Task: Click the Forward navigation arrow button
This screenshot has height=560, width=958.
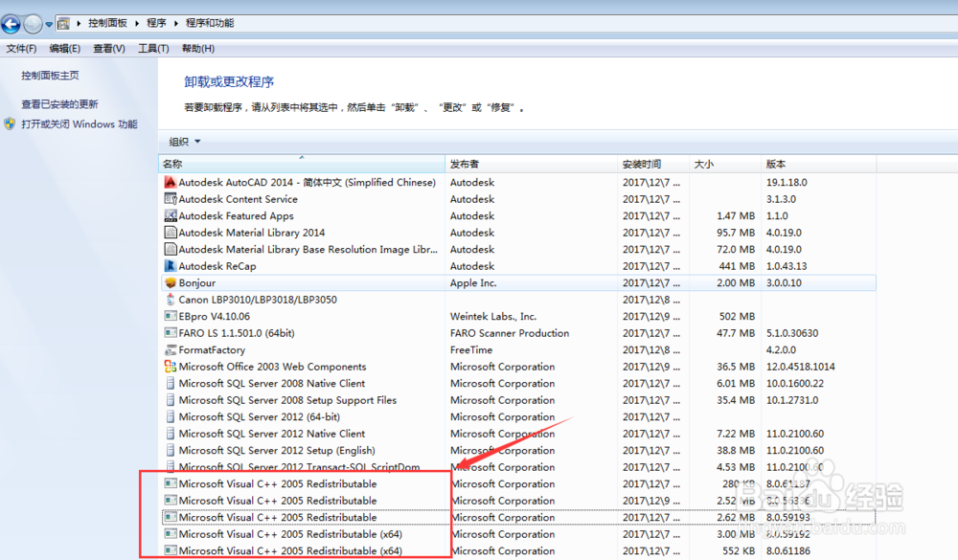Action: (x=33, y=24)
